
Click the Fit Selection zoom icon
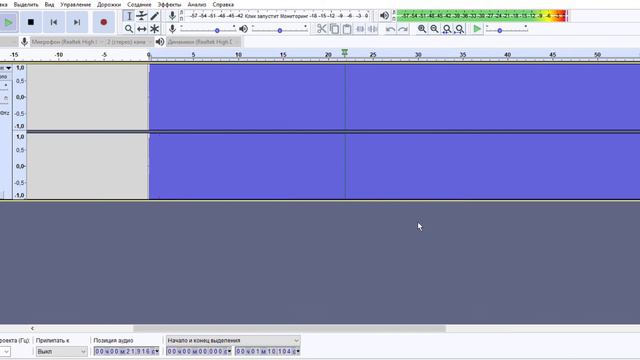[447, 29]
